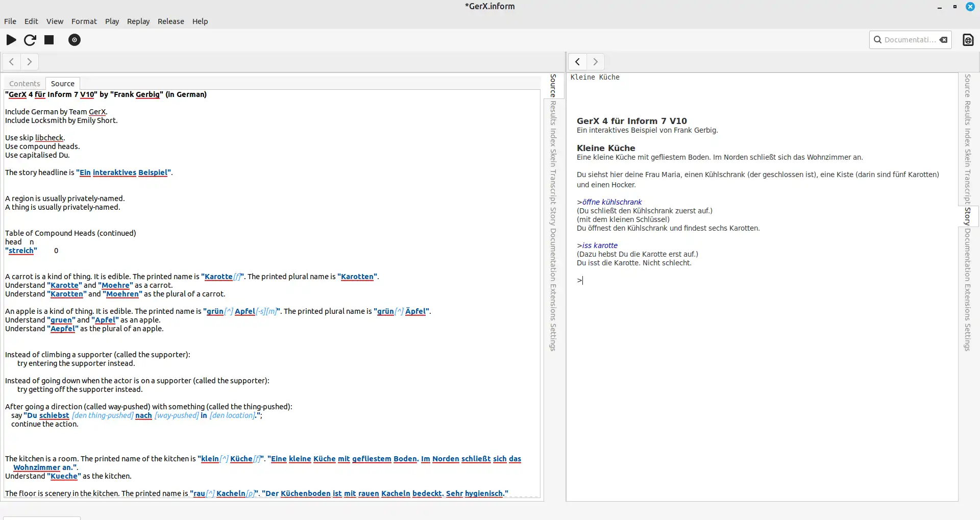Open the Format menu

tap(84, 21)
